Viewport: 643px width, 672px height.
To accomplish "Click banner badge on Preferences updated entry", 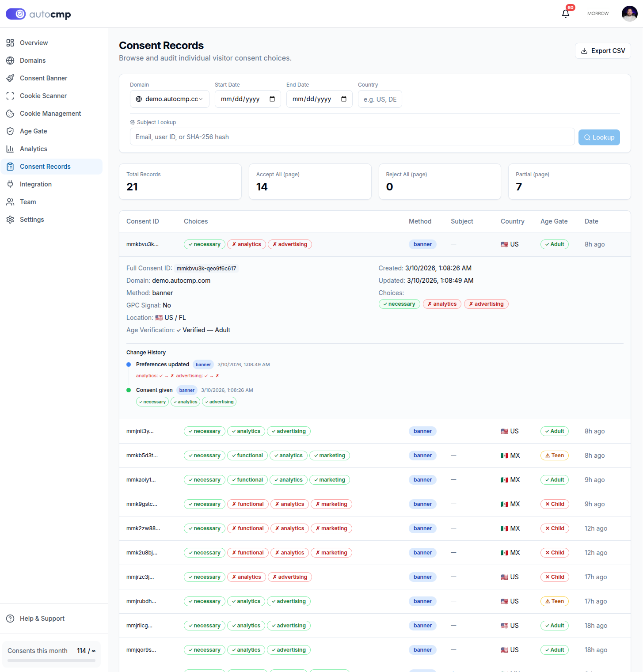I will [203, 364].
